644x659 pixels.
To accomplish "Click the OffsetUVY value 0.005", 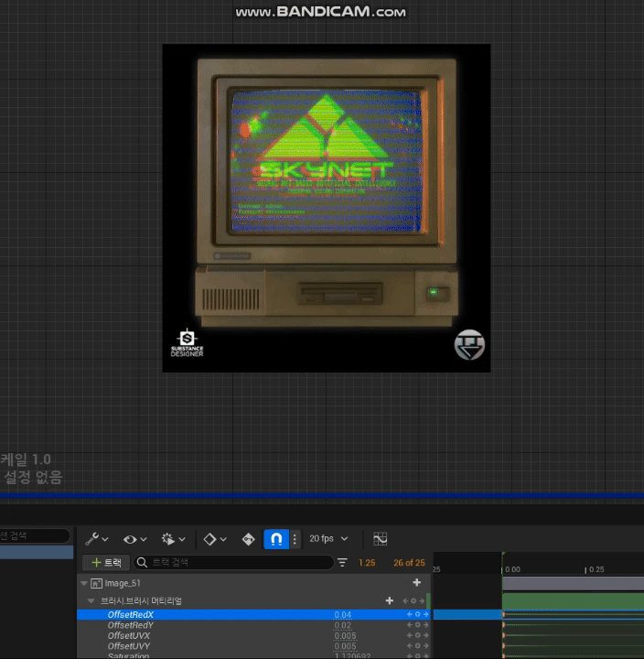I will click(345, 646).
